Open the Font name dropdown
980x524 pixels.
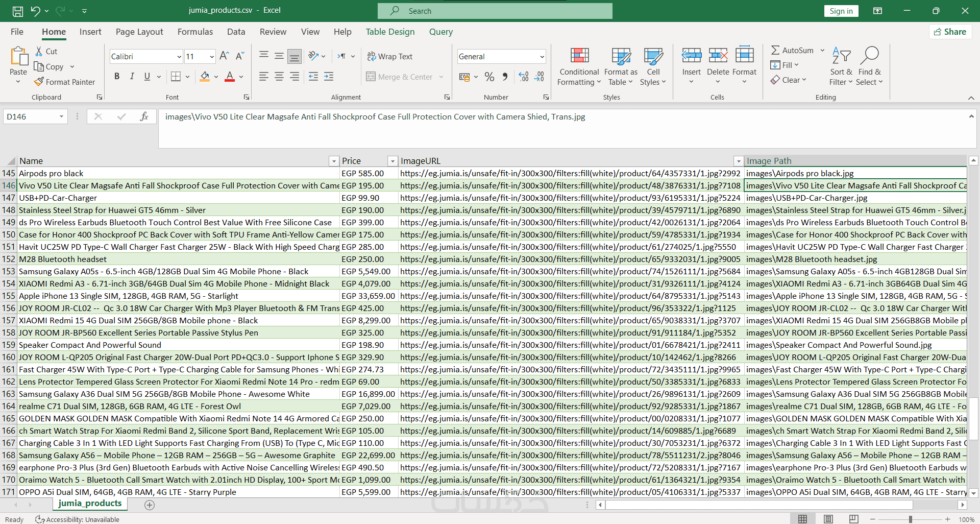179,57
